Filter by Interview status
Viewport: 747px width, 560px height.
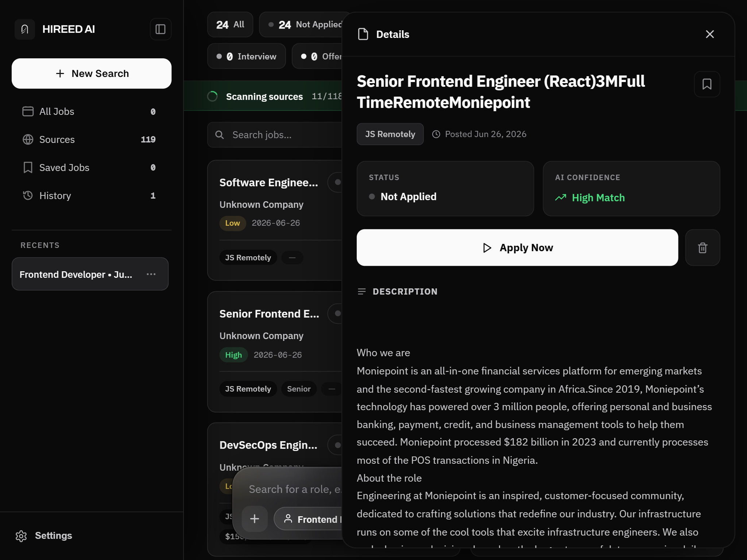pos(247,57)
